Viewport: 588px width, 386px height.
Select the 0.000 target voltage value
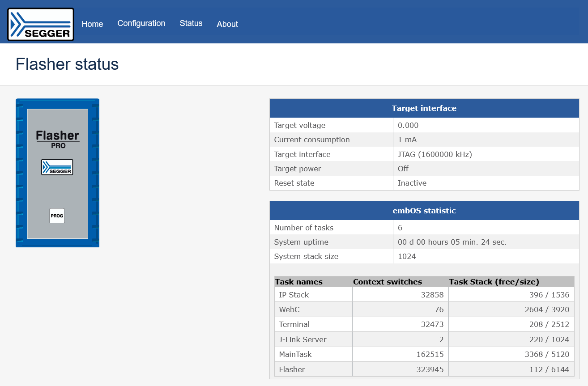pyautogui.click(x=408, y=125)
